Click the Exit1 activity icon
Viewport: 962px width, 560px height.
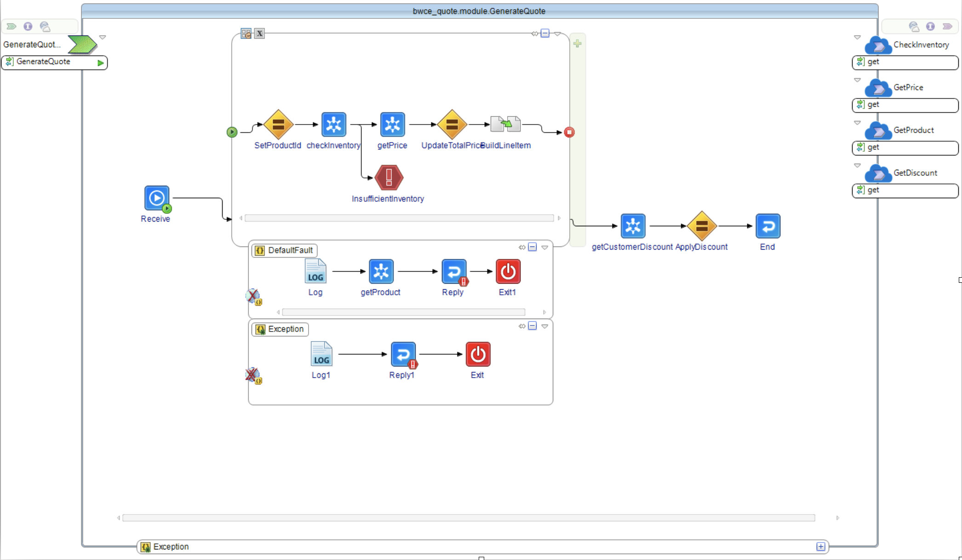coord(508,271)
